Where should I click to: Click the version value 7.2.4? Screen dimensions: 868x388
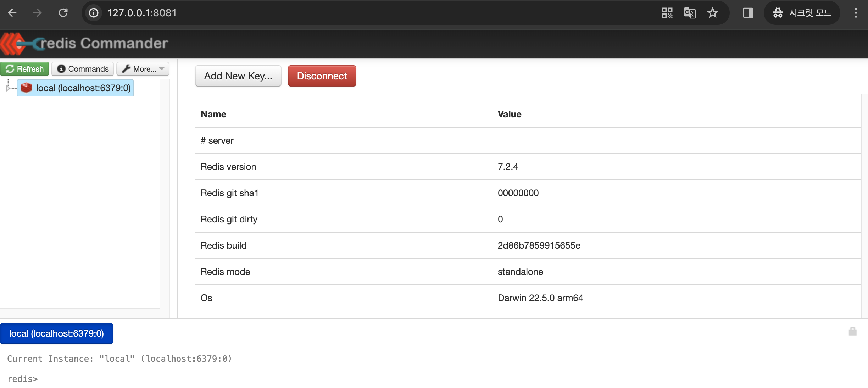[x=508, y=167]
